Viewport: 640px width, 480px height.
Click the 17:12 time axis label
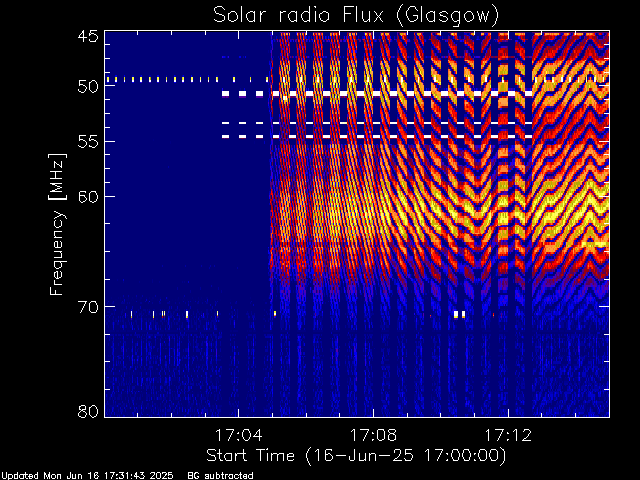click(508, 435)
